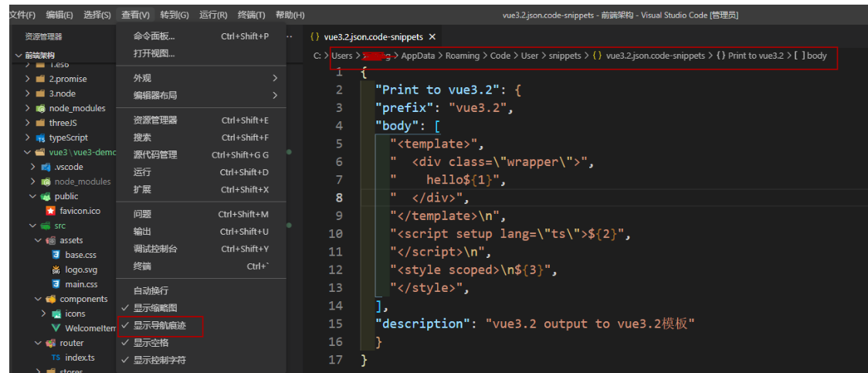Viewport: 868px width, 373px height.
Task: Click the Print to vue3.2 breadcrumb
Action: pos(755,56)
